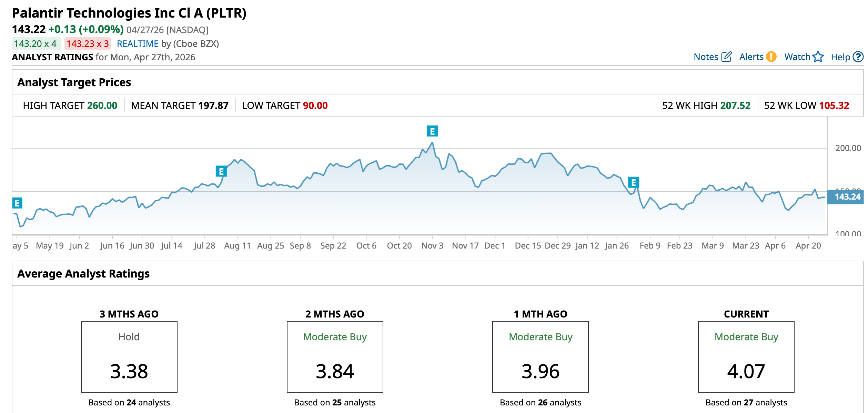The width and height of the screenshot is (868, 413).
Task: Add PLTR to Watch list link
Action: point(797,57)
